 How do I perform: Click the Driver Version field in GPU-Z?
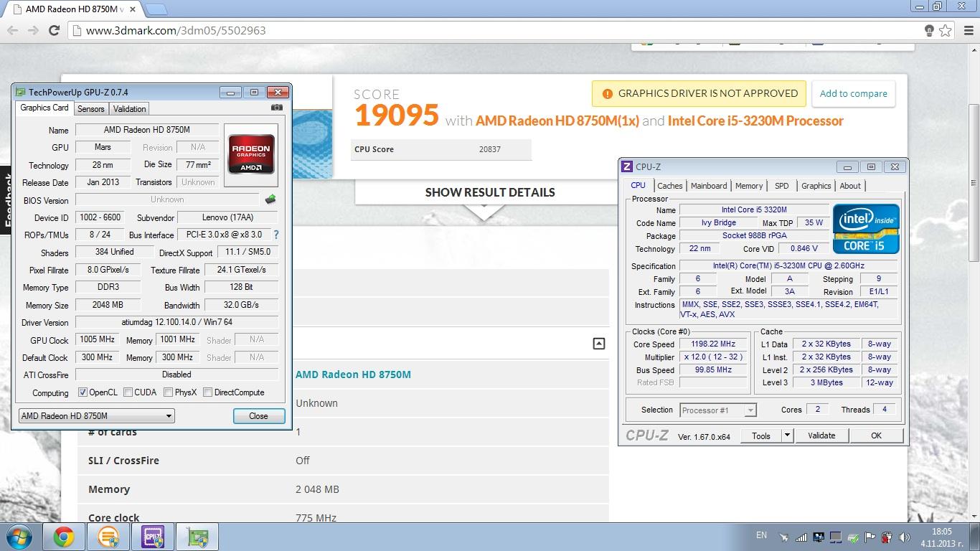pyautogui.click(x=176, y=322)
